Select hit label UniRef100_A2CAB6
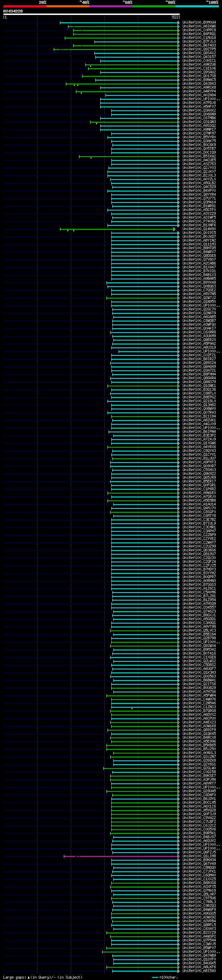This screenshot has height=980, width=222. 199,263
